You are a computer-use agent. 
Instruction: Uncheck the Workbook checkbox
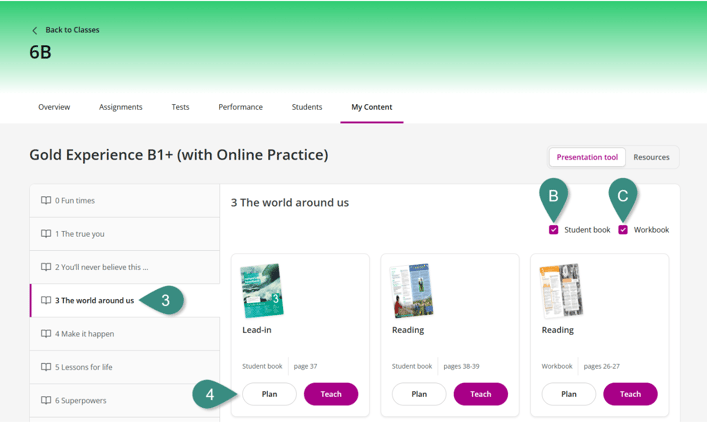coord(623,230)
